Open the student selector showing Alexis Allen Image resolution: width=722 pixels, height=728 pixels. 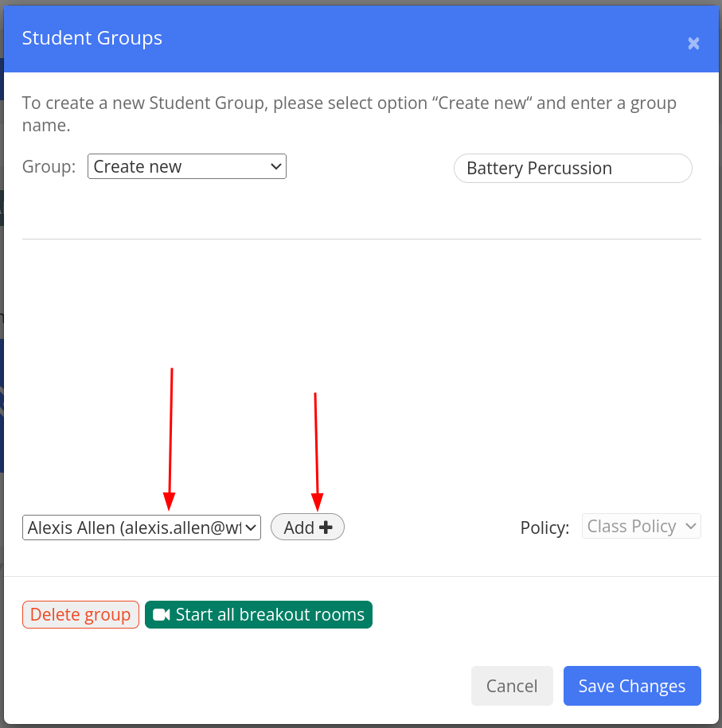142,528
